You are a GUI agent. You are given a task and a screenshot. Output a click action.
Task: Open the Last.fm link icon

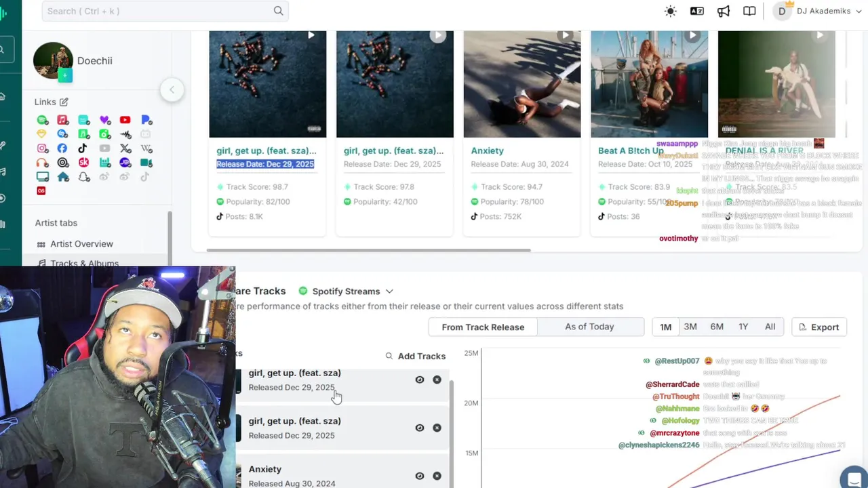41,190
